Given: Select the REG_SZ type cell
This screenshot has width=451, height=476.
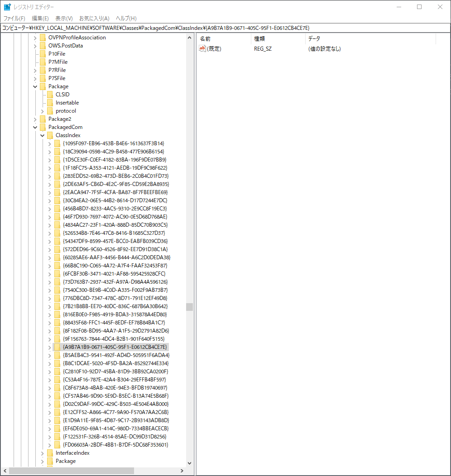Looking at the screenshot, I should [x=263, y=49].
